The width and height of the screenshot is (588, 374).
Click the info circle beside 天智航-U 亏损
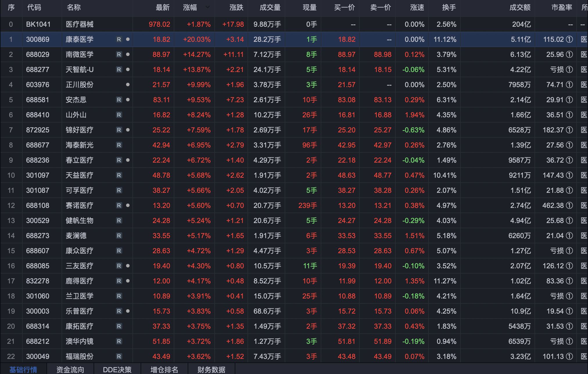pyautogui.click(x=570, y=69)
